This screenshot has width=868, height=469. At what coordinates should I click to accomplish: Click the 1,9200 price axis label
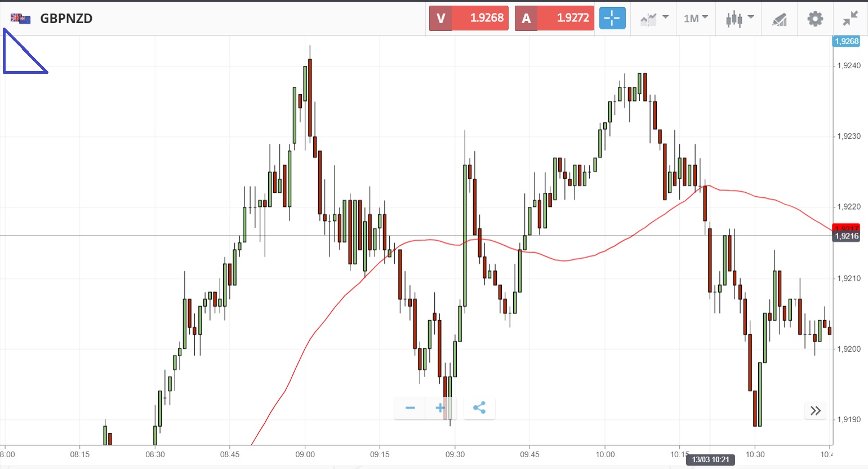(x=849, y=348)
